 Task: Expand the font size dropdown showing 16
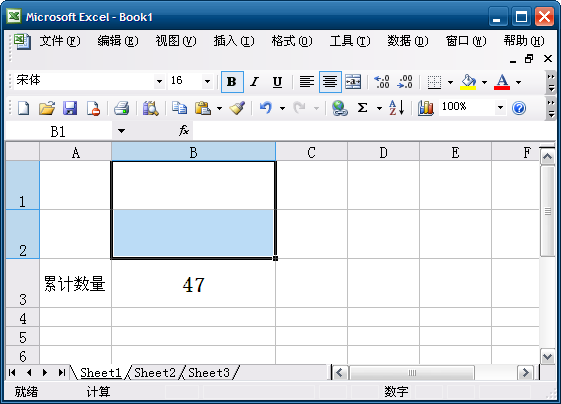[207, 82]
